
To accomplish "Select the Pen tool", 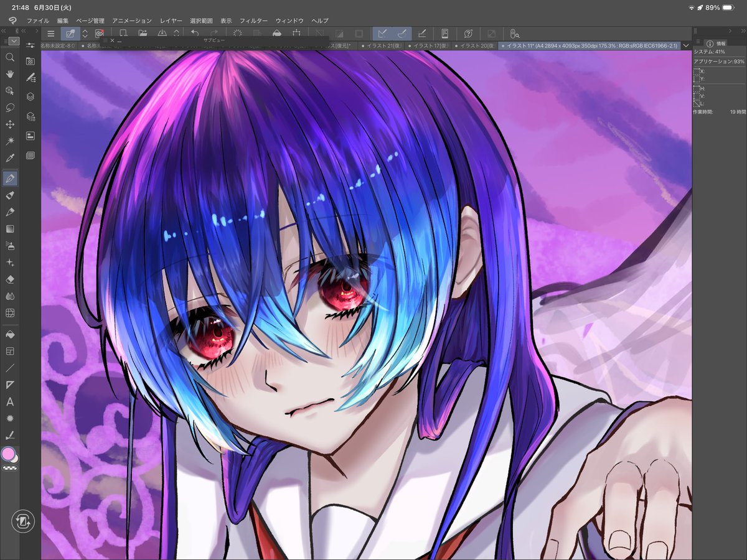I will click(10, 179).
